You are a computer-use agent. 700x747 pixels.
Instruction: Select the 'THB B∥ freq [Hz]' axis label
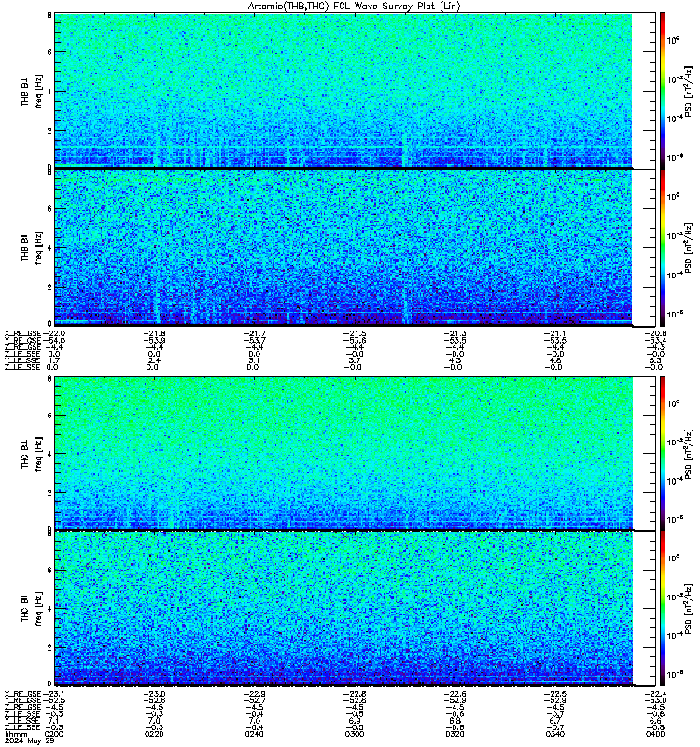32,248
